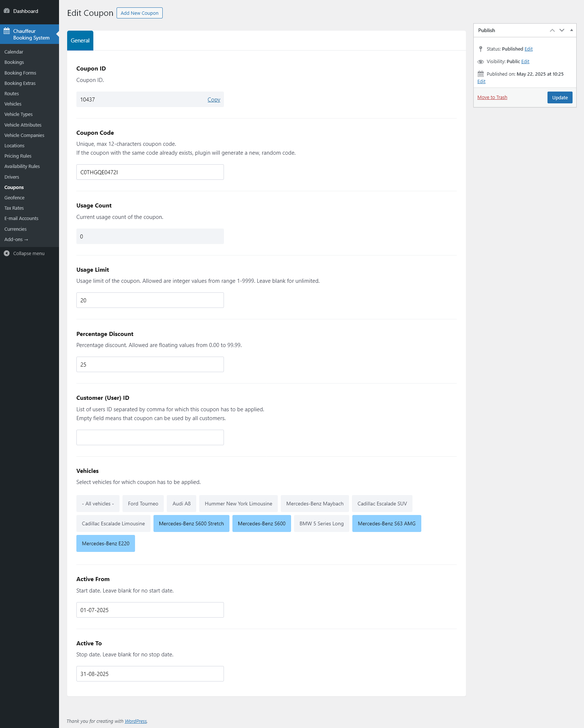Click the Chauffeur Booking System calendar icon

tap(7, 31)
